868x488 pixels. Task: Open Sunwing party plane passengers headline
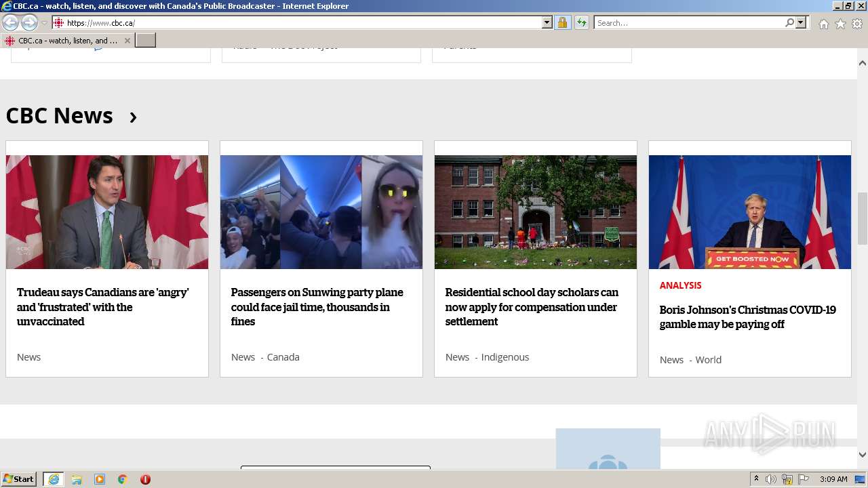click(317, 307)
